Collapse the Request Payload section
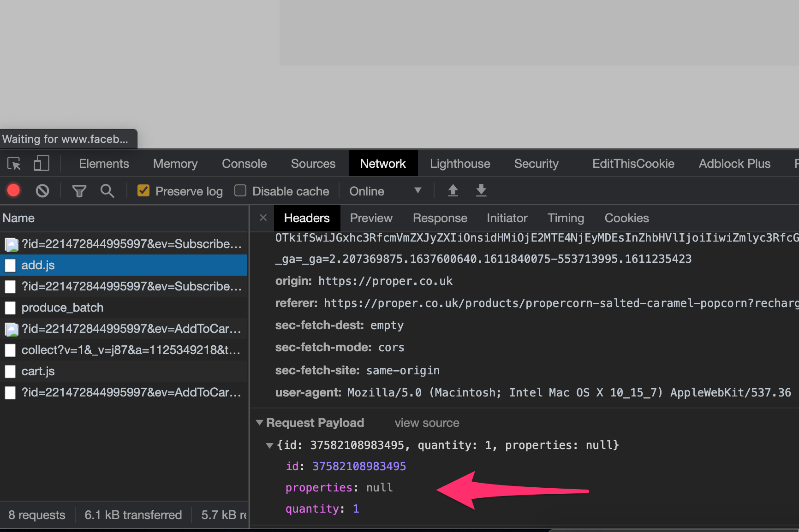The image size is (799, 532). coord(260,423)
